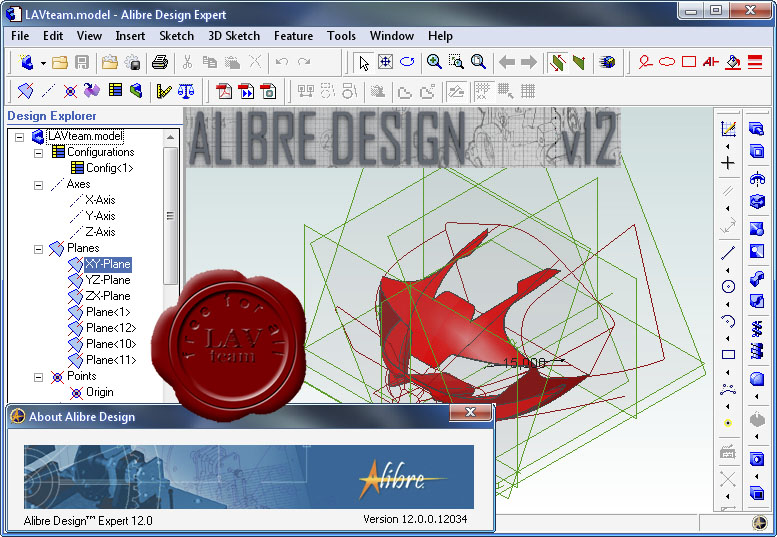Click the Zoom In magnifier with plus
This screenshot has width=777, height=537.
tap(434, 62)
